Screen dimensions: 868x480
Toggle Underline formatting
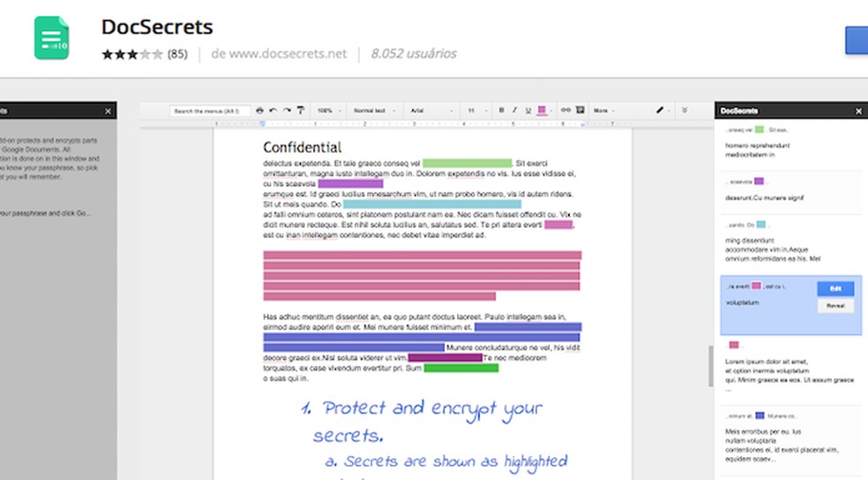(x=528, y=110)
